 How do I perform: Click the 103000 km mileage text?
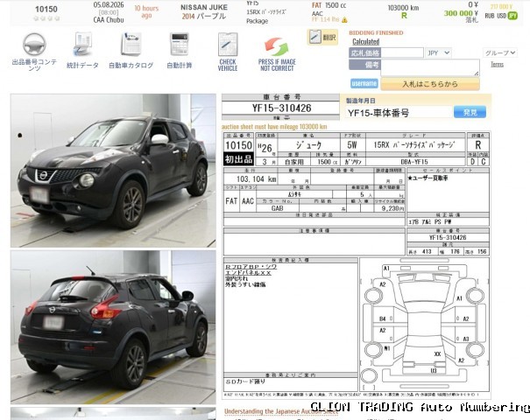[x=403, y=8]
